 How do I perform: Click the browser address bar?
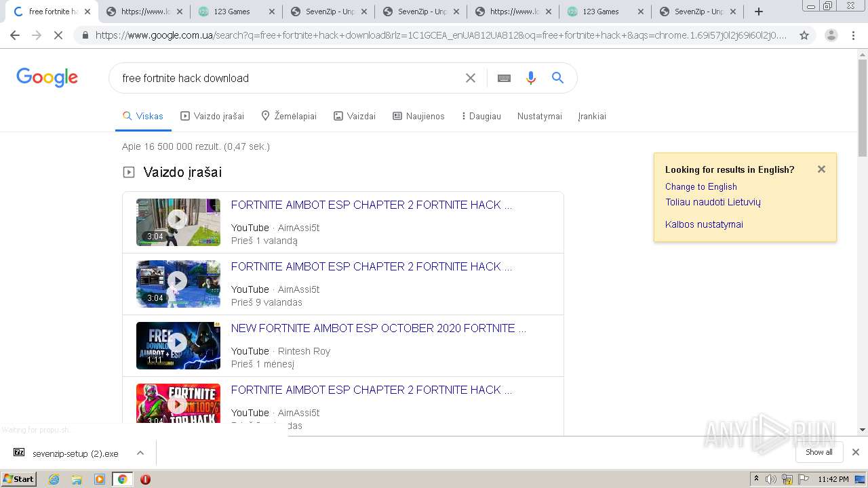pos(441,35)
